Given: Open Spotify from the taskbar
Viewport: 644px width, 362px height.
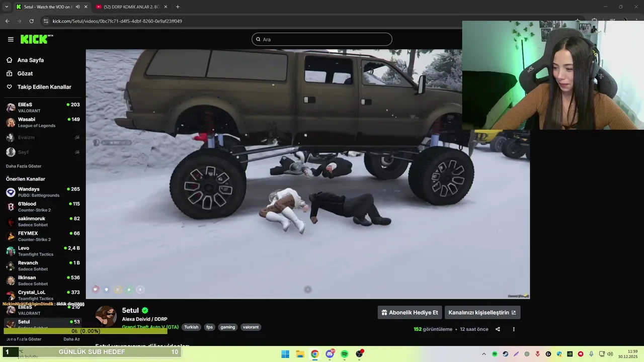Looking at the screenshot, I should 345,354.
